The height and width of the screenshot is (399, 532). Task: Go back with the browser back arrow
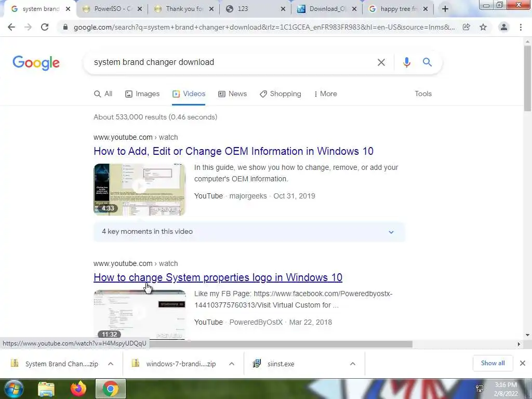[x=11, y=27]
